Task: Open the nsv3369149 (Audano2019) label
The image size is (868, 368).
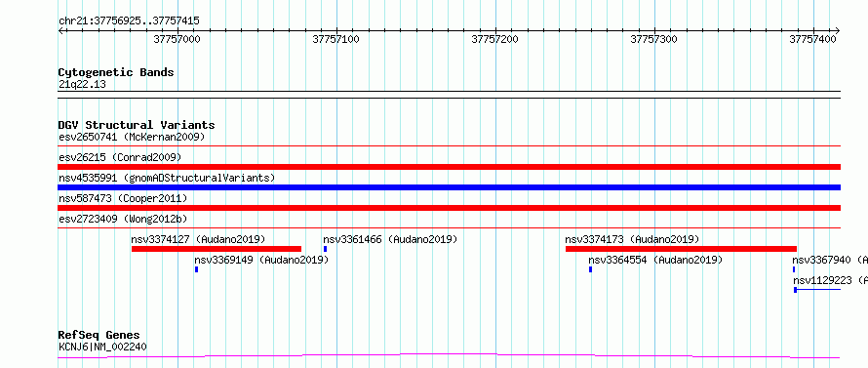Action: click(261, 260)
